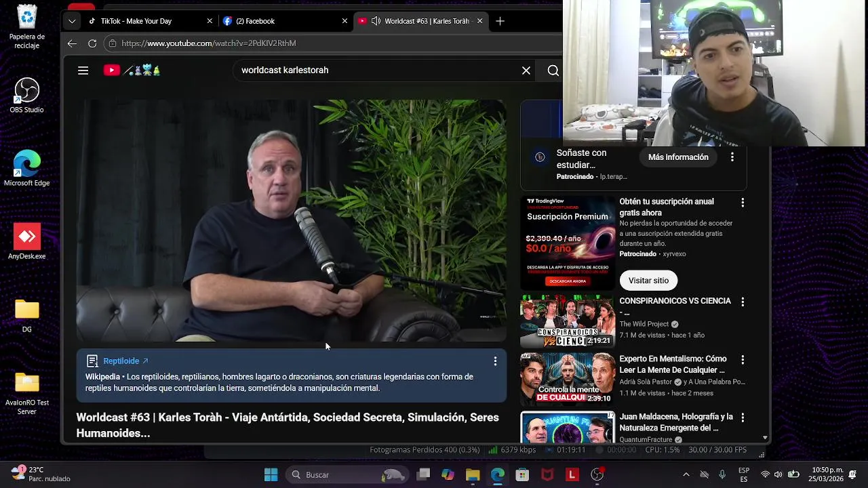Screen dimensions: 868x488
Task: Select Microsoft Edge desktop shortcut
Action: [x=27, y=169]
